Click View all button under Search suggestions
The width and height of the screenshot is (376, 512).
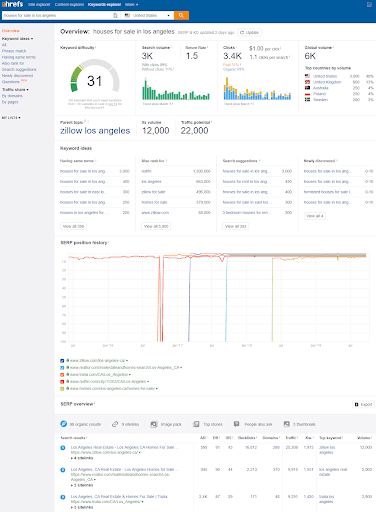click(x=235, y=226)
